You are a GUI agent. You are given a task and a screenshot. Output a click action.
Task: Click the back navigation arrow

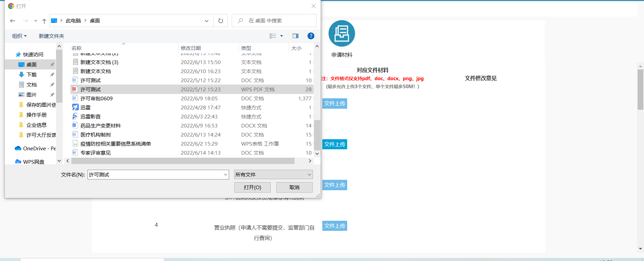[x=13, y=21]
